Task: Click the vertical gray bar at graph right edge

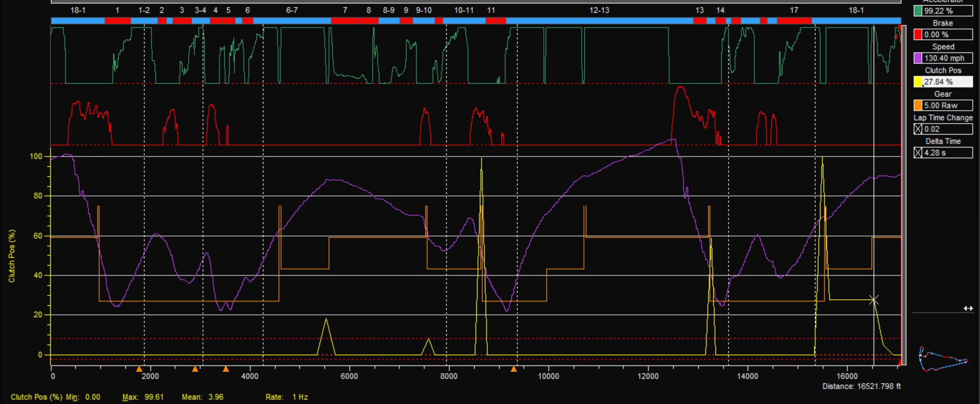Action: 904,191
